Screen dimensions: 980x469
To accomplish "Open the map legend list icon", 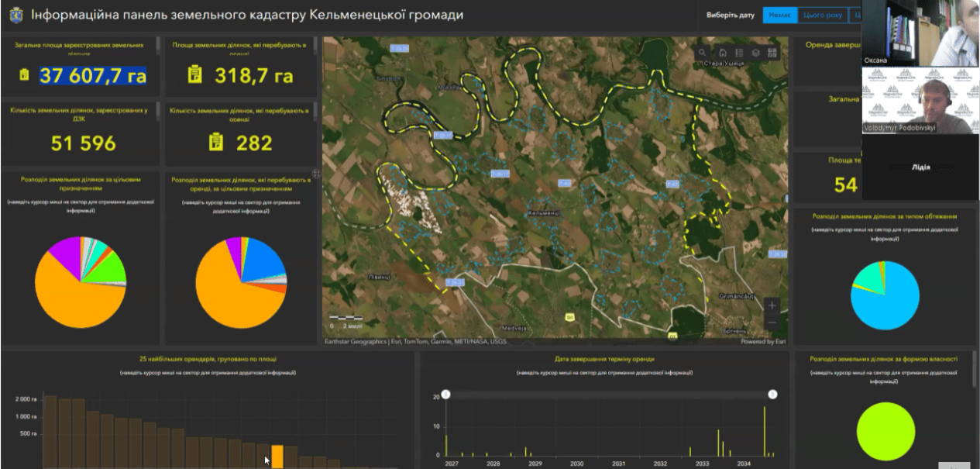I will click(x=739, y=53).
